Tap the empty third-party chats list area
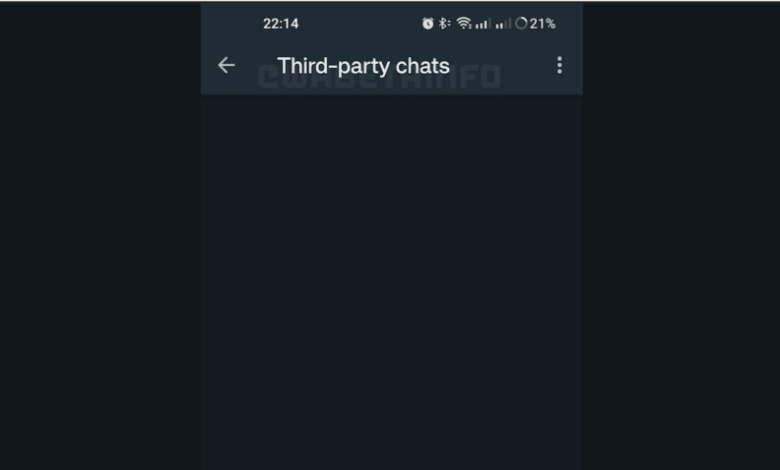This screenshot has width=780, height=470. click(392, 282)
